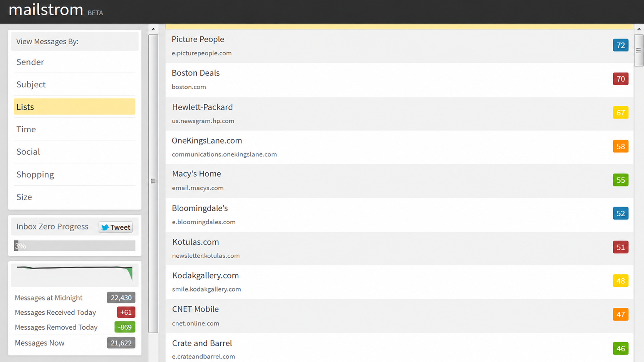Open the Kotulas.com list
Screen dimensions: 644x362
click(x=399, y=248)
